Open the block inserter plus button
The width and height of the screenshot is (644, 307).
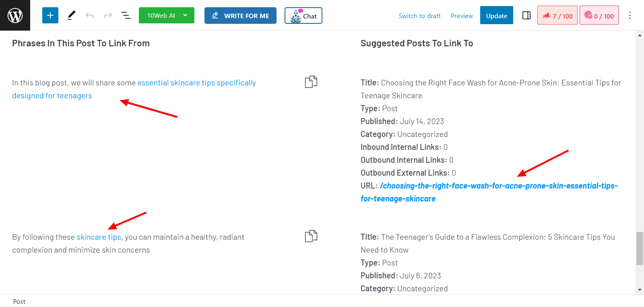pyautogui.click(x=50, y=15)
